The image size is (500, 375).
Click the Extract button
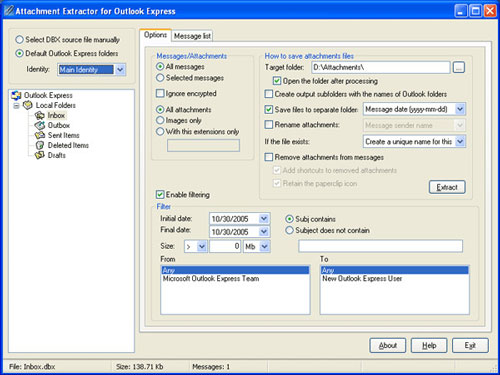pyautogui.click(x=447, y=187)
